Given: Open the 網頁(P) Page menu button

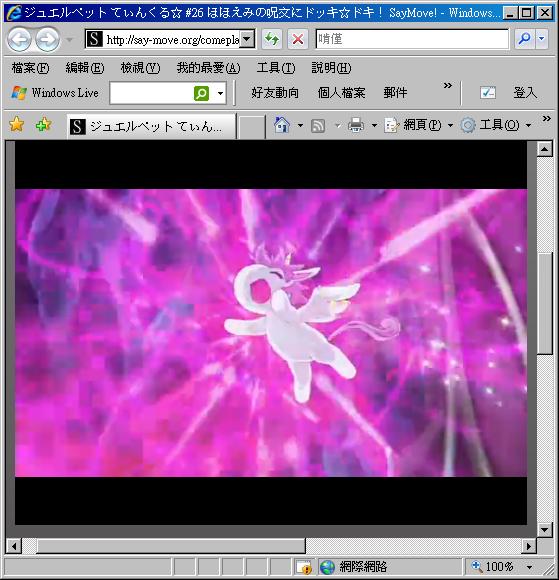Looking at the screenshot, I should pyautogui.click(x=418, y=125).
